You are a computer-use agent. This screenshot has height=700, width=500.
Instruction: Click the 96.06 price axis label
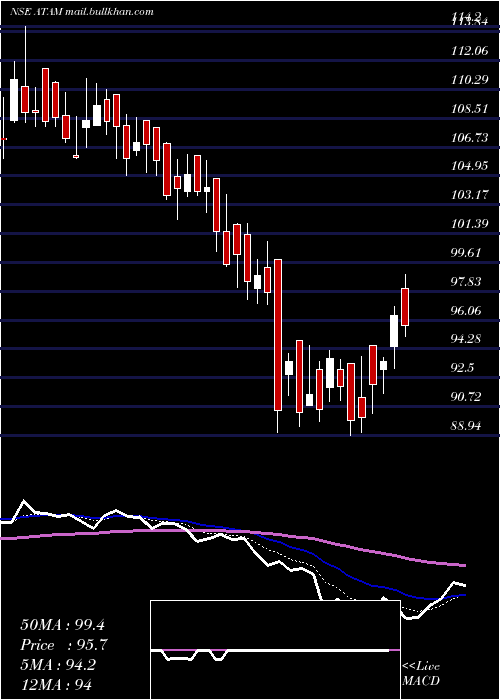click(x=467, y=311)
